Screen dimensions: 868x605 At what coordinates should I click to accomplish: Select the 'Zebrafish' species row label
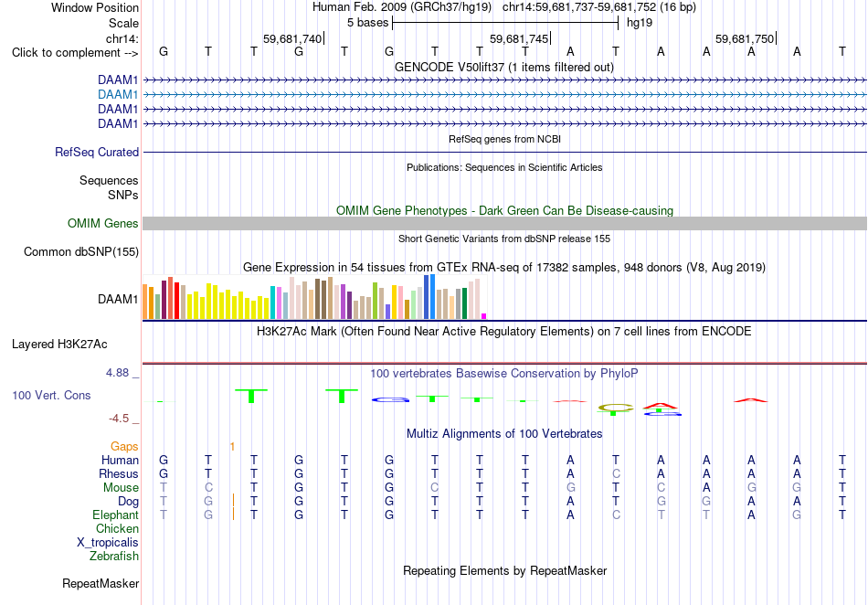(114, 556)
